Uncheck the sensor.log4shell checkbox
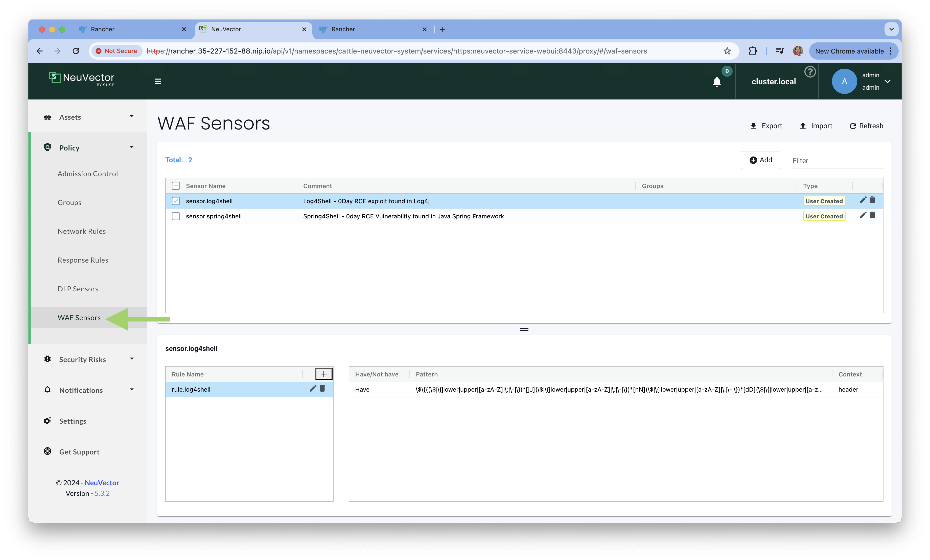Image resolution: width=930 pixels, height=560 pixels. (176, 201)
